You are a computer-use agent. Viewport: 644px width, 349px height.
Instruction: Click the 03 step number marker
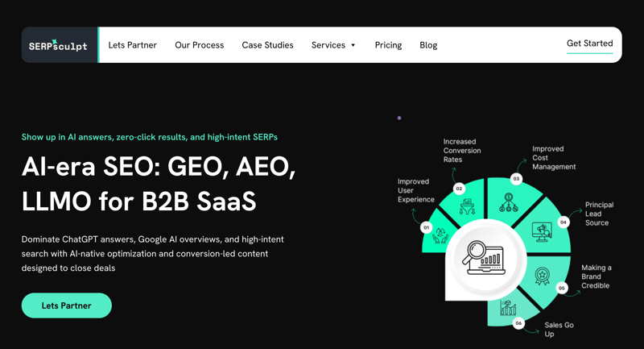[x=516, y=179]
